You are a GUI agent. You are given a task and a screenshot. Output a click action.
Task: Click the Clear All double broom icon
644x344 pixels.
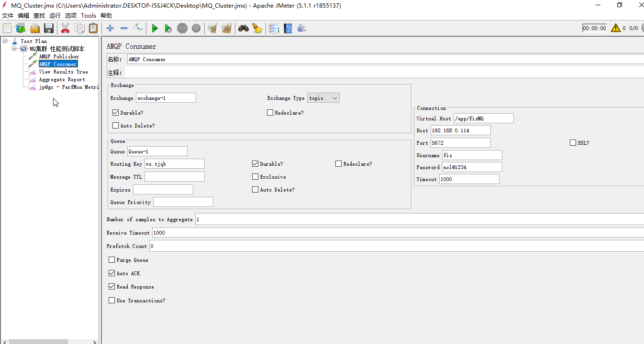pyautogui.click(x=226, y=28)
